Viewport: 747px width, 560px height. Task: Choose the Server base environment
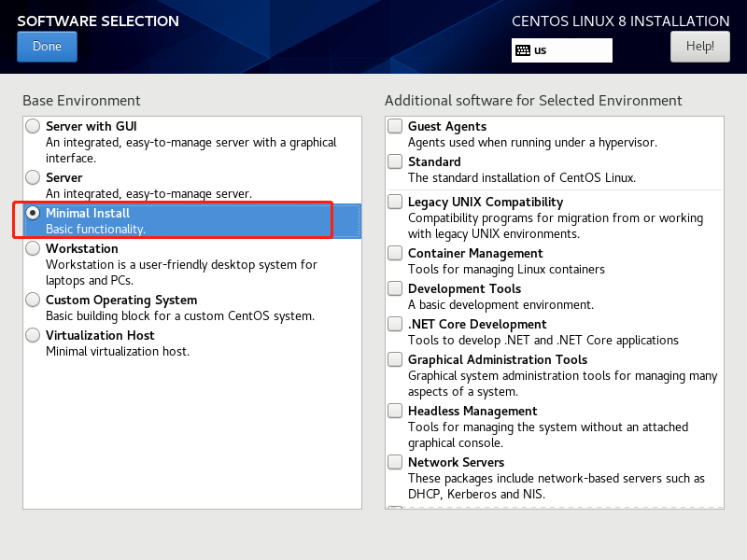click(x=34, y=177)
